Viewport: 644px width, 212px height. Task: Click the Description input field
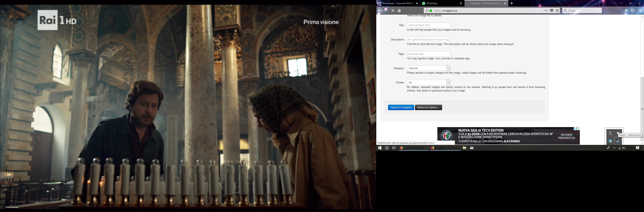point(428,39)
